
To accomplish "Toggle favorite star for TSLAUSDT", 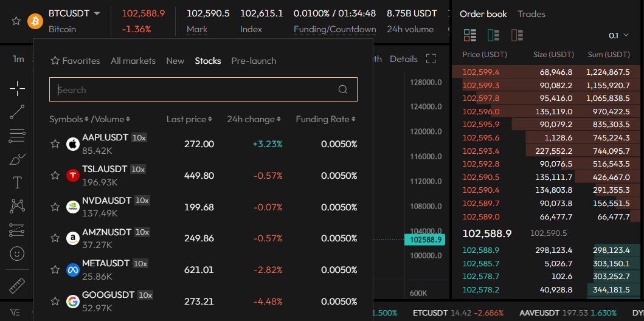I will 55,176.
